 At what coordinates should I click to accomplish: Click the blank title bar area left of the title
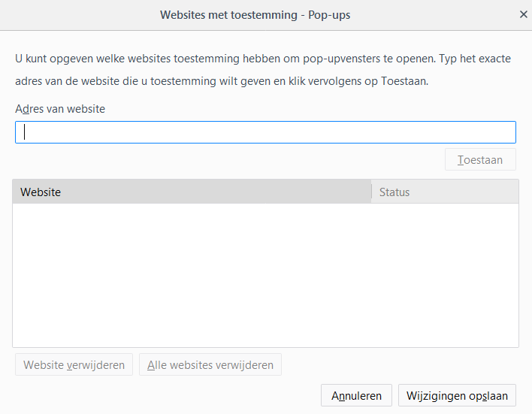[75, 14]
